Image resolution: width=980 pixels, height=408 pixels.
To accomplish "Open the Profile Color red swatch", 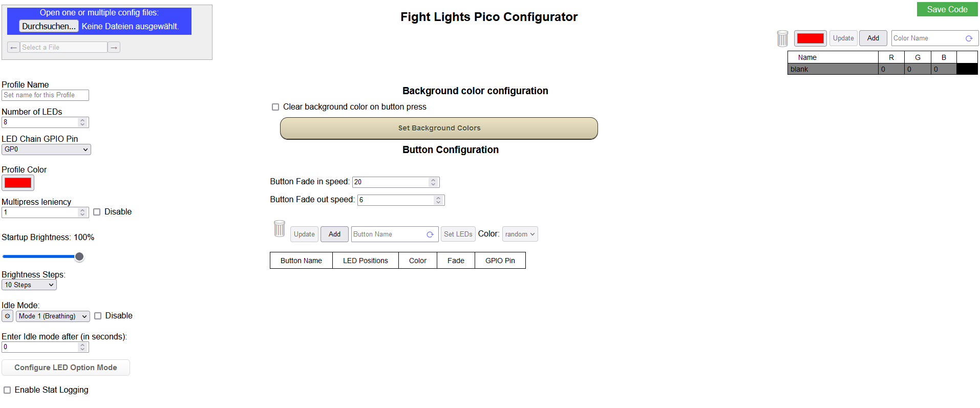I will 18,183.
